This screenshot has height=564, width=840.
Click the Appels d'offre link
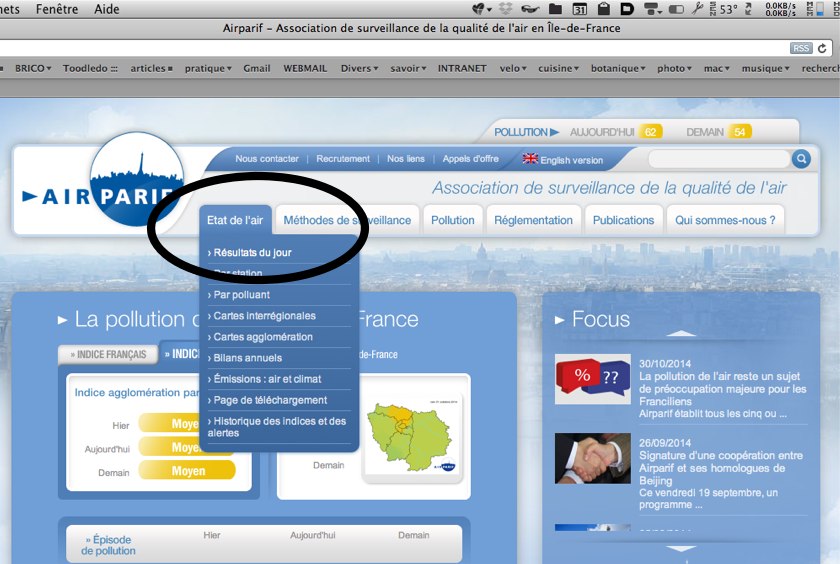(470, 159)
